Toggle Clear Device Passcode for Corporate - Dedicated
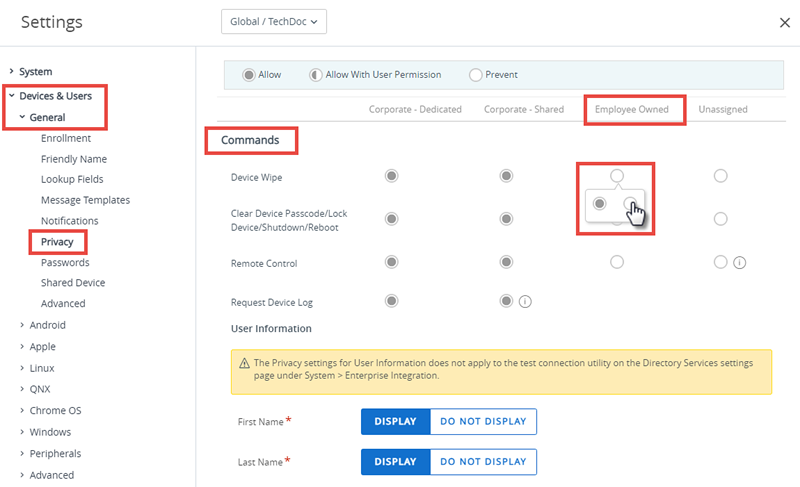800x487 pixels. click(391, 219)
